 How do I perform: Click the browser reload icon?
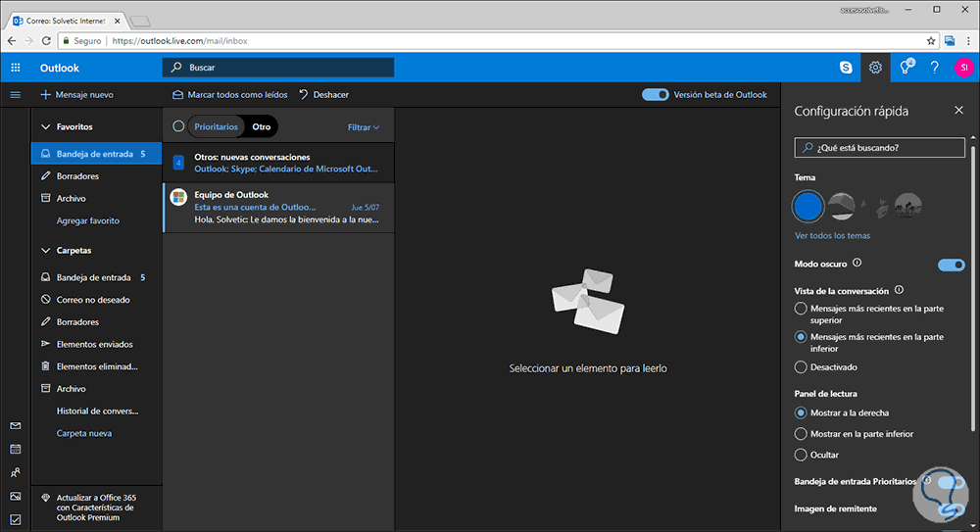click(46, 40)
